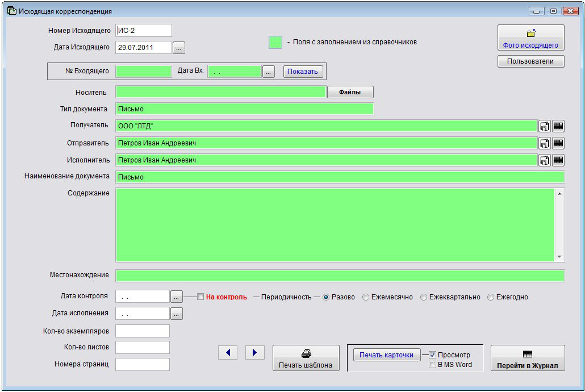The image size is (585, 392).
Task: Open the directory icon next to Отправитель
Action: tap(545, 143)
